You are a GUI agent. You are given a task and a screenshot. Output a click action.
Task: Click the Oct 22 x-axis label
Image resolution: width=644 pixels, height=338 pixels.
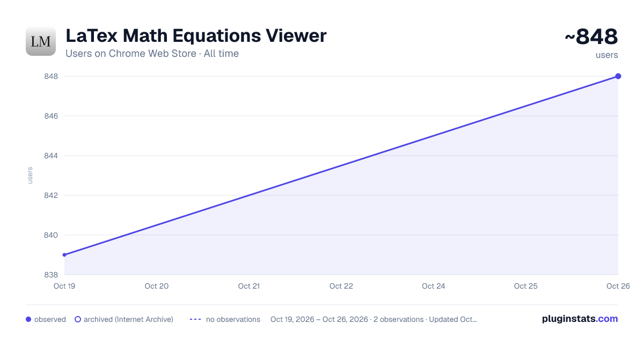[341, 286]
